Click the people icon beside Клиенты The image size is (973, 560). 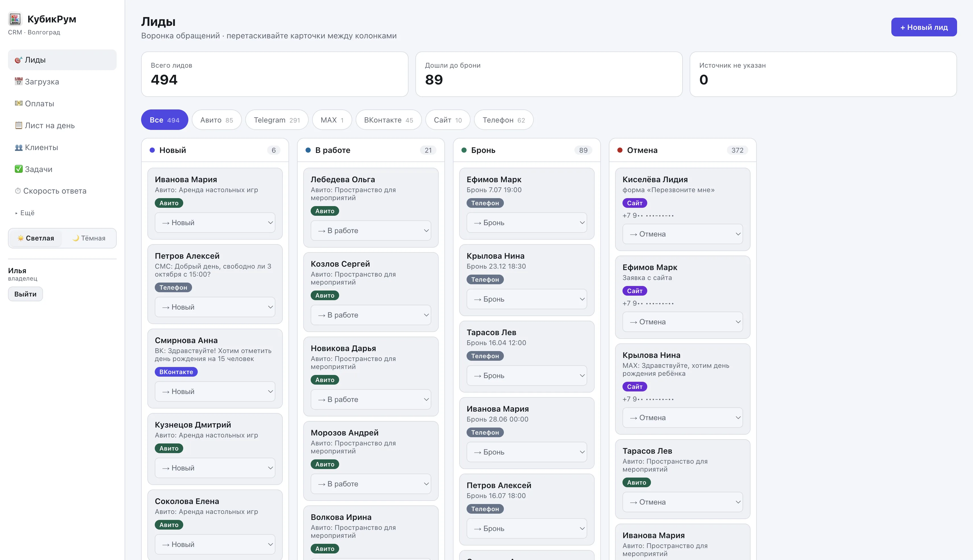[x=18, y=147]
